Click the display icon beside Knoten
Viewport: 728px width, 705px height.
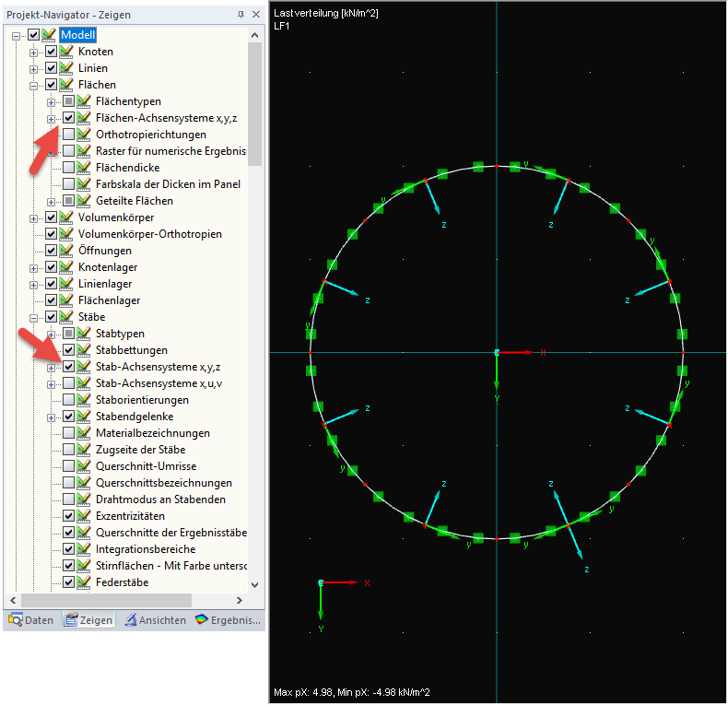[x=66, y=51]
